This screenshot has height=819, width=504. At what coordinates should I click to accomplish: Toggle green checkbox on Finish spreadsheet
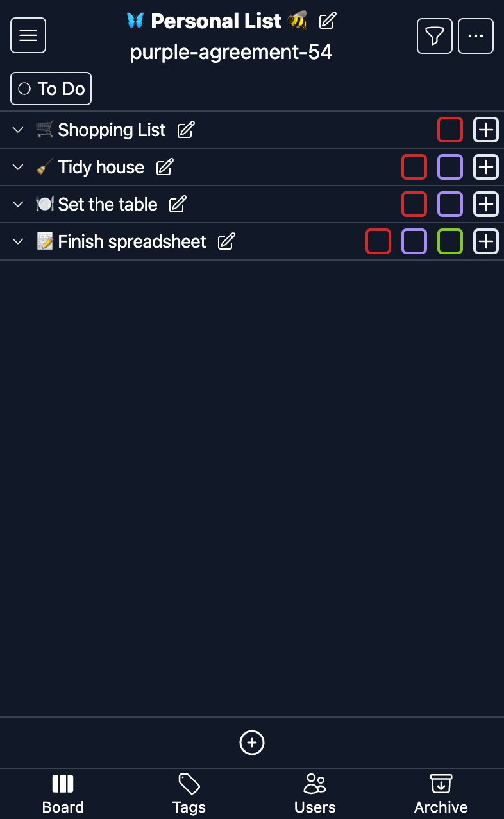(x=450, y=241)
